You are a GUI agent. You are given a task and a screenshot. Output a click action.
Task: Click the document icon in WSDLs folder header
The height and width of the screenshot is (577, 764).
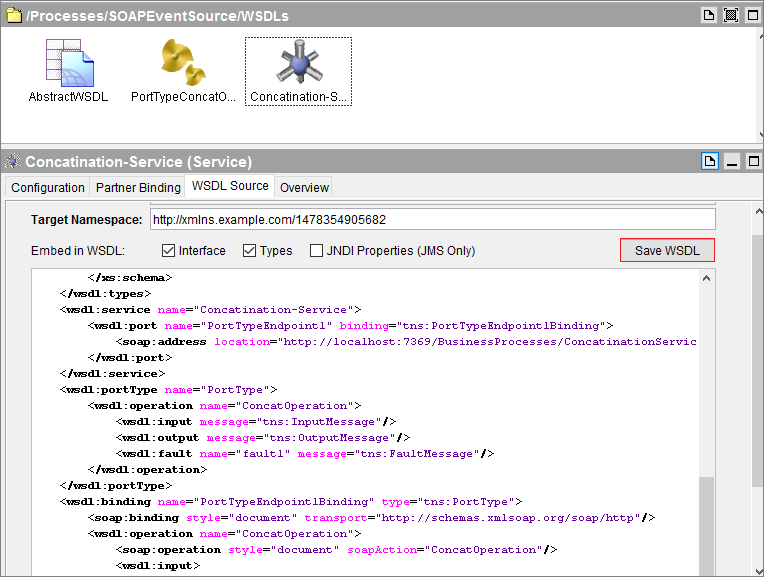tap(709, 15)
